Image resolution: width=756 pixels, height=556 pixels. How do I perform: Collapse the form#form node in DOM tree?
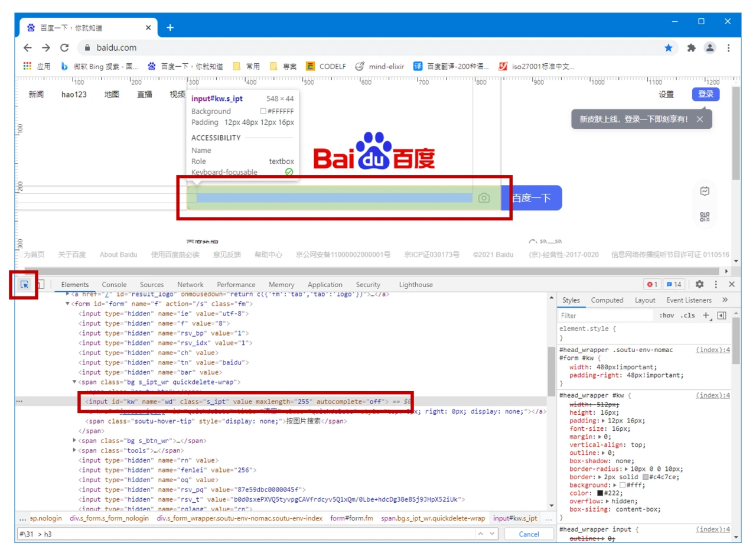pyautogui.click(x=67, y=304)
